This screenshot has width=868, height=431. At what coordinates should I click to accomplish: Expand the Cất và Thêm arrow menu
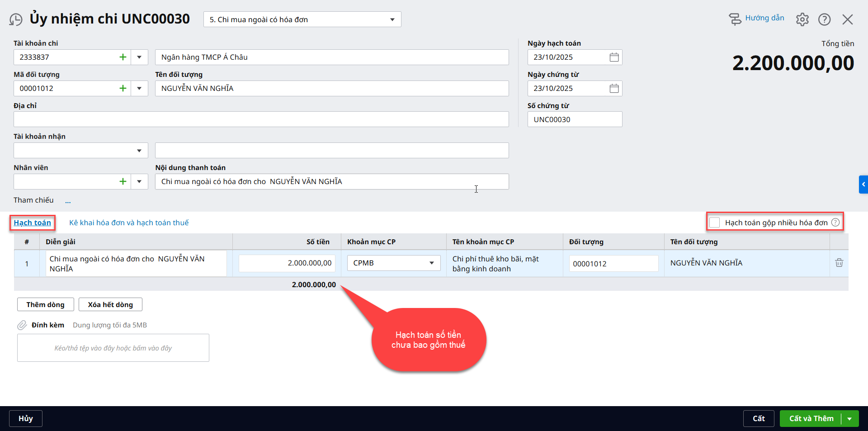[x=849, y=419]
